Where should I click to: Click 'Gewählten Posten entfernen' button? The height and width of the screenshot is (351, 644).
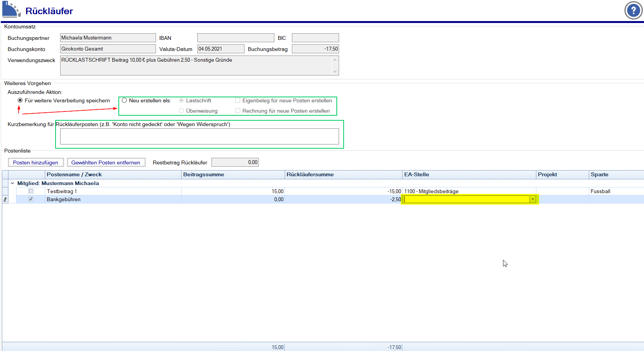click(106, 162)
